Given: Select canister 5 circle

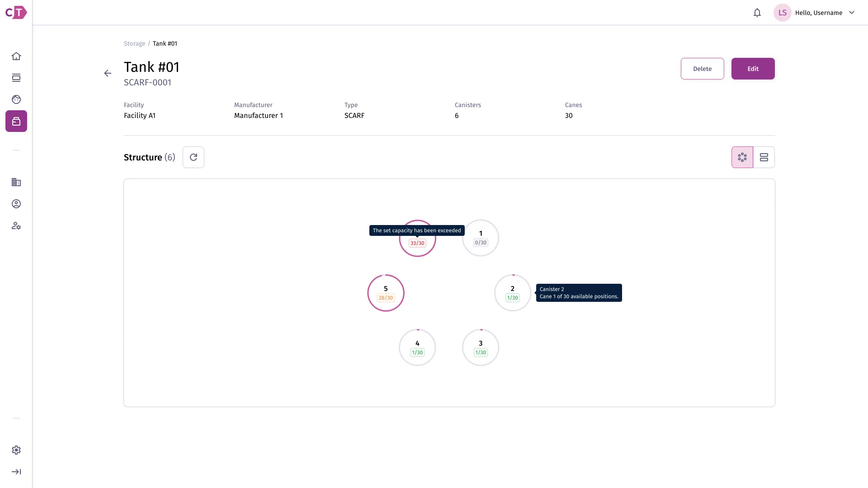Looking at the screenshot, I should coord(386,293).
